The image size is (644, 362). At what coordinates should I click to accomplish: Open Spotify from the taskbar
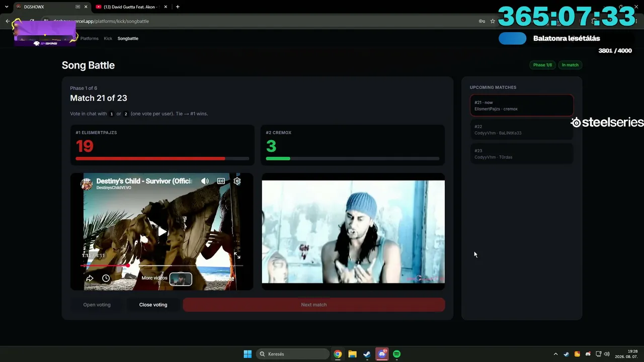pyautogui.click(x=396, y=354)
